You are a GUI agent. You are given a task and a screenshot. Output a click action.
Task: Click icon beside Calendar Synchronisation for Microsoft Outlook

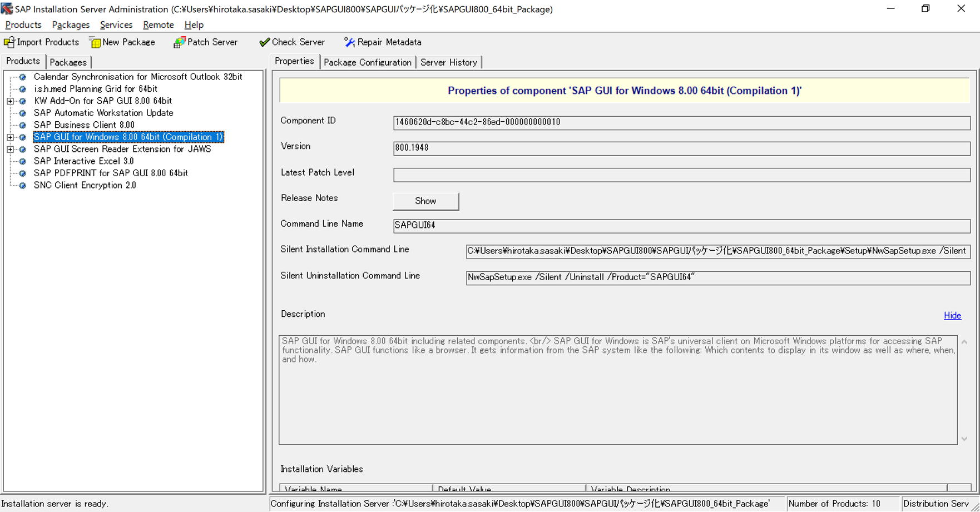pyautogui.click(x=23, y=77)
